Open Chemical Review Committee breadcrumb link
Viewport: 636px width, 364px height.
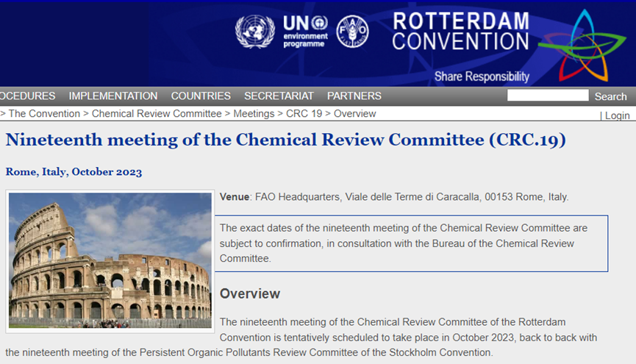click(x=157, y=114)
